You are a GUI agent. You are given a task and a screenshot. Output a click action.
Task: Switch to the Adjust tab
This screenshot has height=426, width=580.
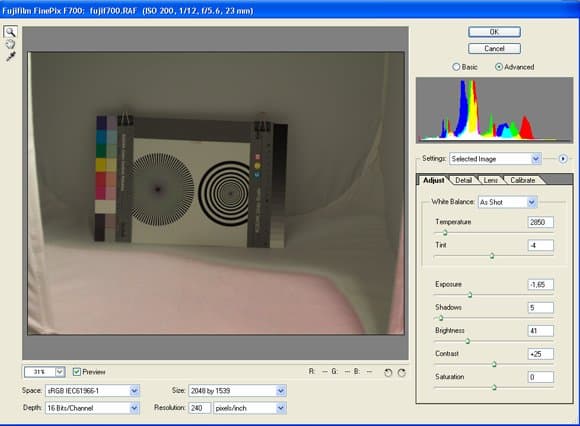click(x=433, y=180)
